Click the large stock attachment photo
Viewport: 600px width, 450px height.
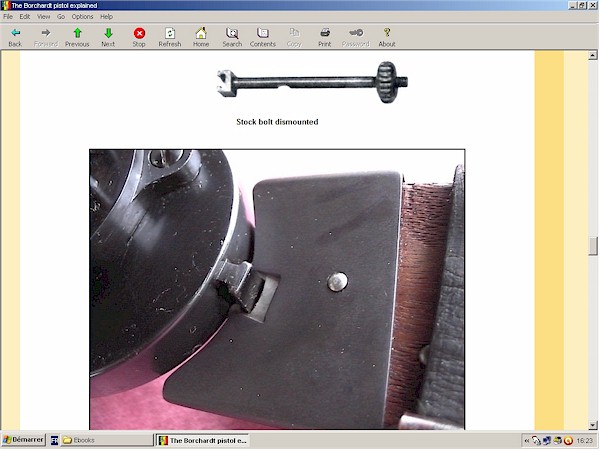(x=277, y=289)
